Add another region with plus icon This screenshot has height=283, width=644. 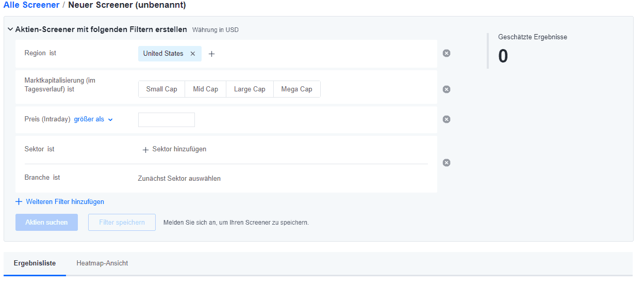(x=211, y=54)
